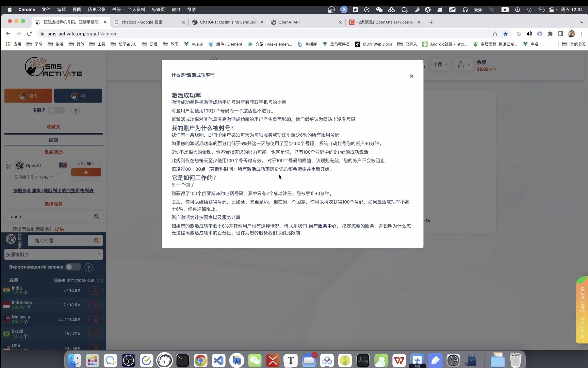The height and width of the screenshot is (368, 588).
Task: Open the 用户服务中心 link in the dialog
Action: pos(322,226)
